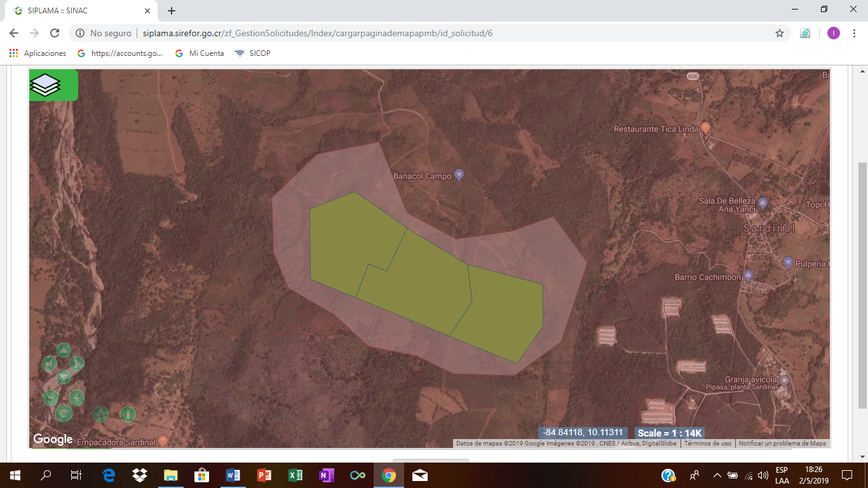Click the Banacol Campo map marker
This screenshot has width=868, height=488.
point(460,175)
